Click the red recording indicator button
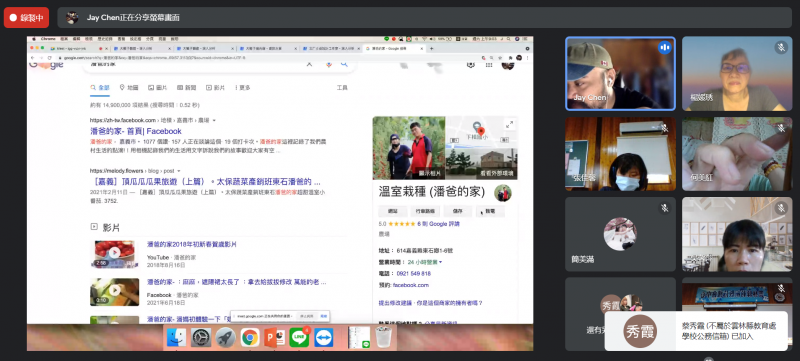800x361 pixels. 27,17
